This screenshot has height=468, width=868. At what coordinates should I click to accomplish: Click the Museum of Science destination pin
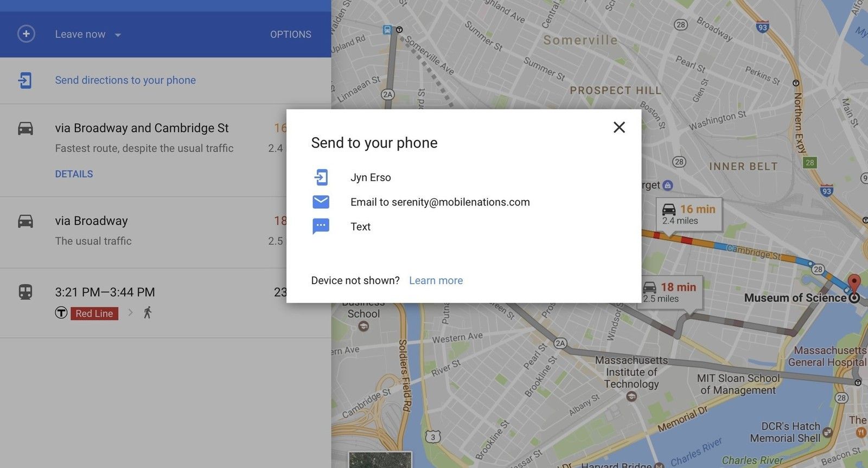(854, 284)
